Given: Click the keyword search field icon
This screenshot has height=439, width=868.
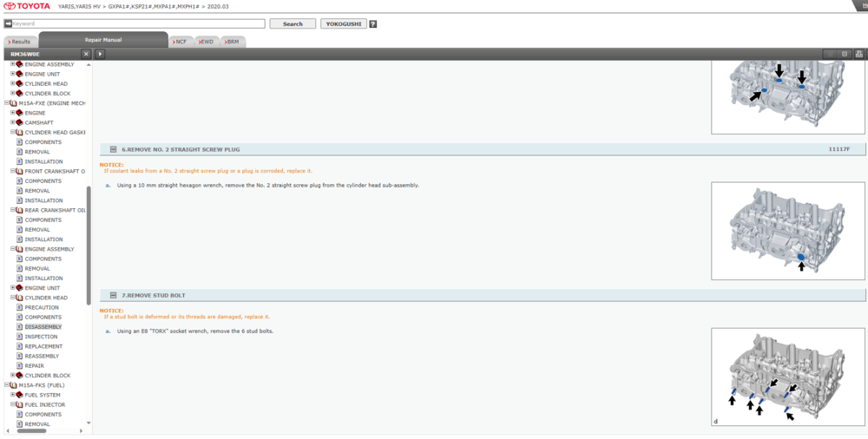Looking at the screenshot, I should pos(8,24).
